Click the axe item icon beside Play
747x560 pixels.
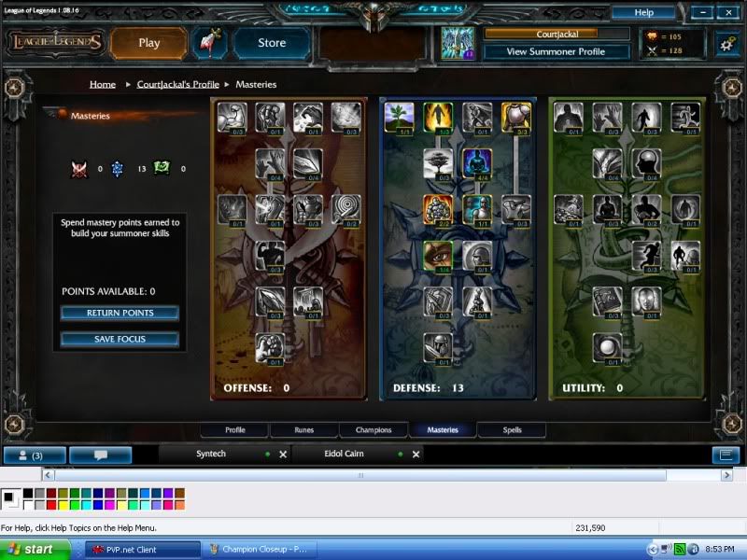208,43
